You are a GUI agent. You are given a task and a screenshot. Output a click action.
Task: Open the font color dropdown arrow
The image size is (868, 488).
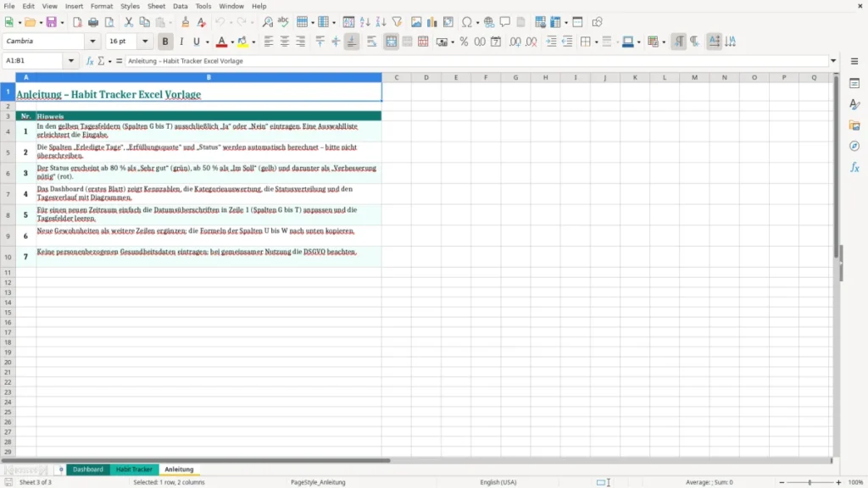pos(232,42)
